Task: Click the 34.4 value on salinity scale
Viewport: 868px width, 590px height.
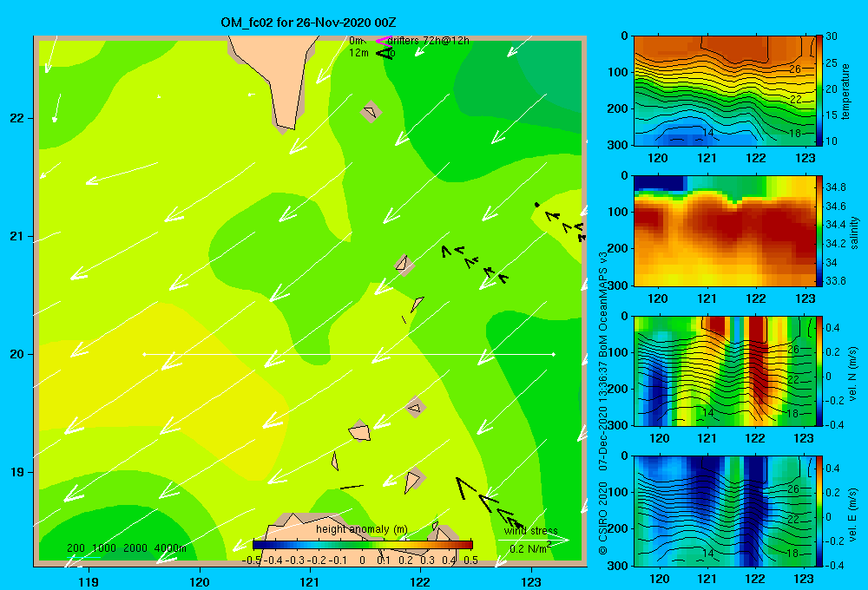Action: (x=835, y=225)
